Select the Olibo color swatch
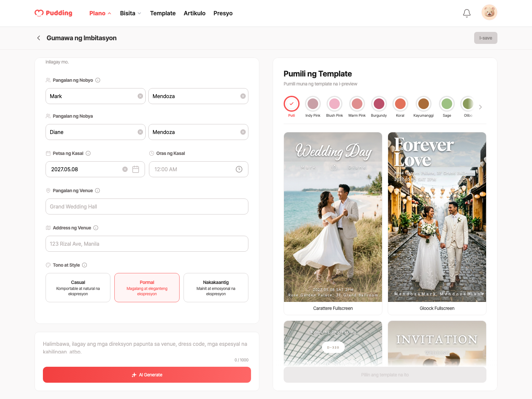Viewport: 532px width, 399px height. (x=468, y=104)
